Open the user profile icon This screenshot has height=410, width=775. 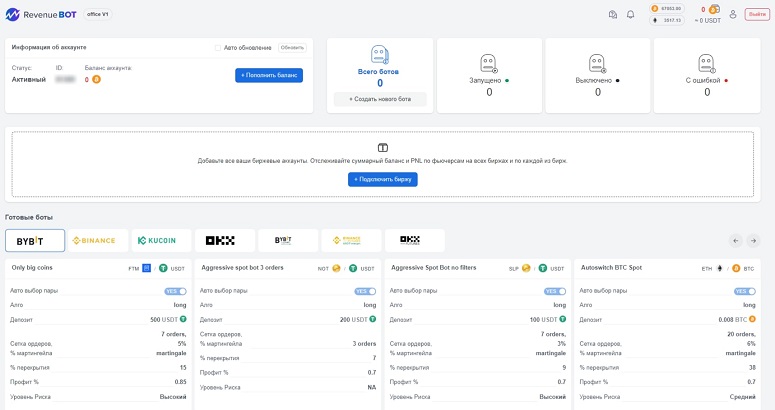point(733,14)
